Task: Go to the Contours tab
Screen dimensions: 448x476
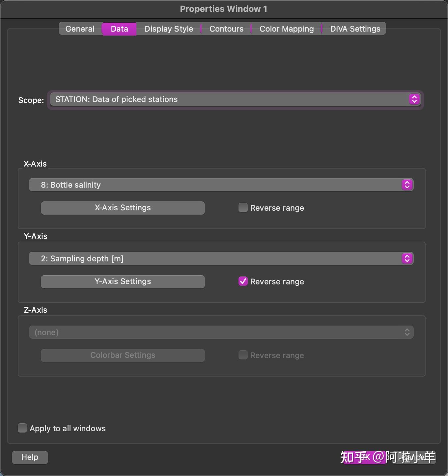Action: tap(226, 29)
